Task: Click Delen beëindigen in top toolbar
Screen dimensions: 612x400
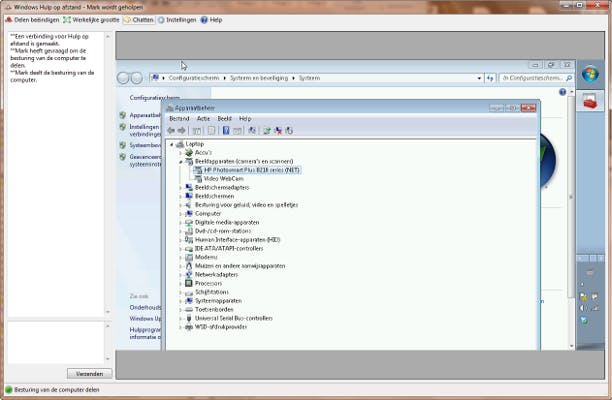Action: point(32,20)
